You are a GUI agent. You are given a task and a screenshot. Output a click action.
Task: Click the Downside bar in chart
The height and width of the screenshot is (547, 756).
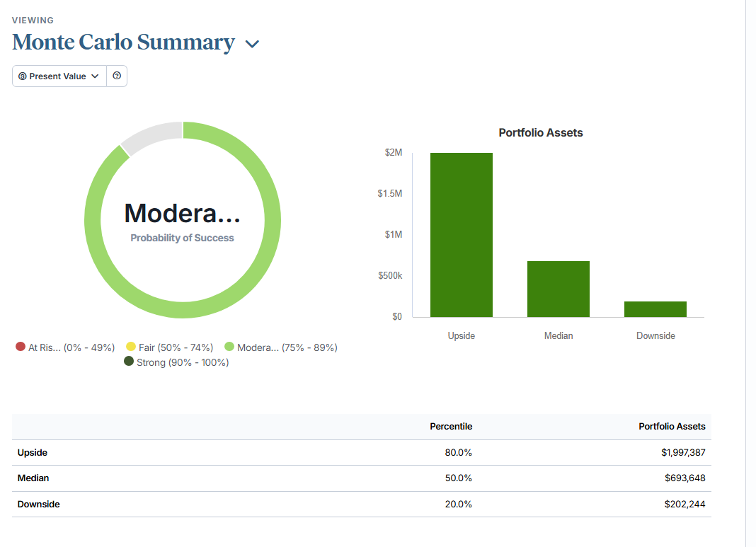[x=655, y=309]
